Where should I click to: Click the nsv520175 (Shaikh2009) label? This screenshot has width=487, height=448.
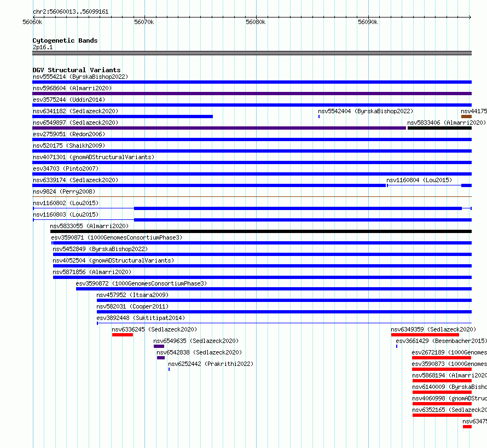pos(69,146)
